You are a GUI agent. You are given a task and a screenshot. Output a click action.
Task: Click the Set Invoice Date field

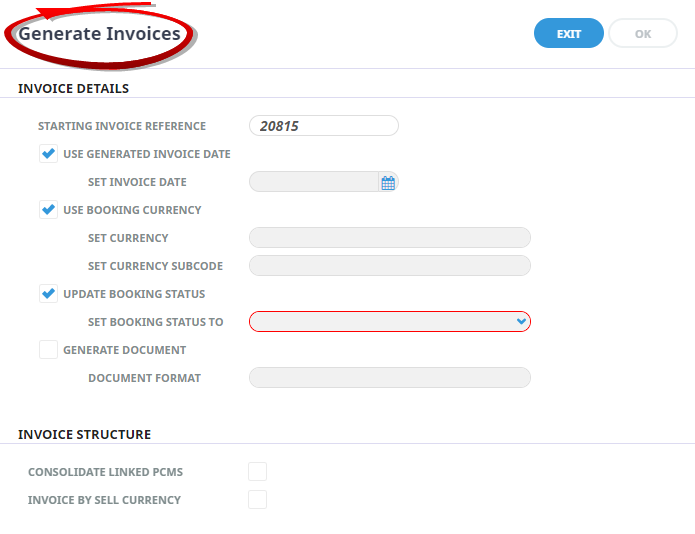[x=314, y=182]
